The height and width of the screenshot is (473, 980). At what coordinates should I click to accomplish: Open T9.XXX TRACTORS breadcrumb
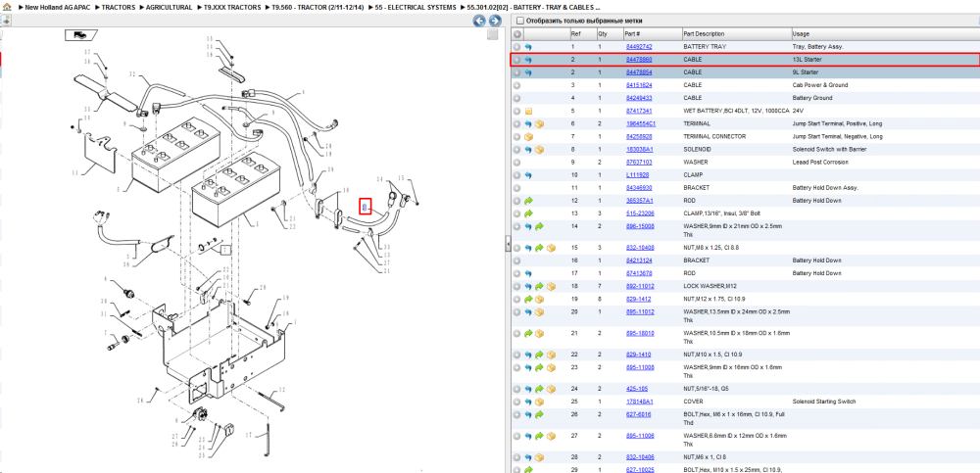[x=232, y=8]
